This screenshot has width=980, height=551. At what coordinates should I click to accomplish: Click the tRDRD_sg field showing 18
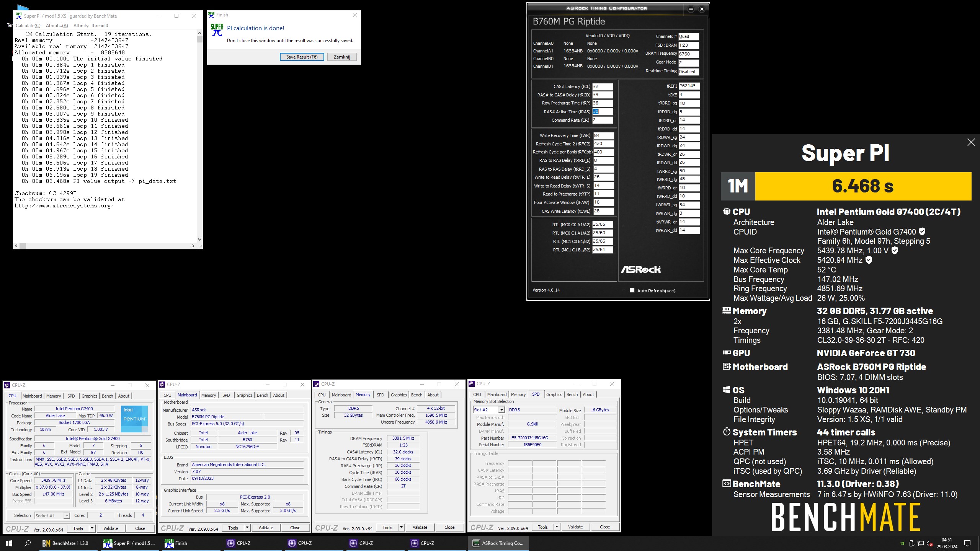click(x=689, y=103)
